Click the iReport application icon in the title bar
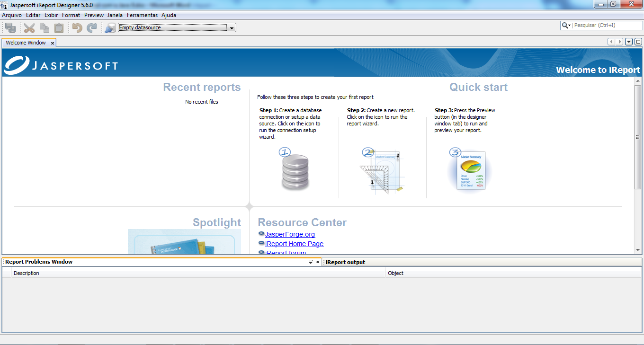This screenshot has width=644, height=345. tap(4, 5)
